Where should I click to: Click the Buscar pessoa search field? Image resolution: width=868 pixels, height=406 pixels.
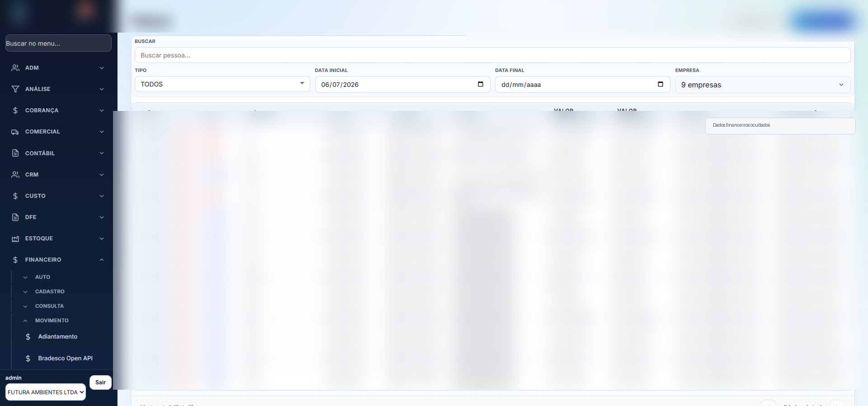[x=492, y=55]
